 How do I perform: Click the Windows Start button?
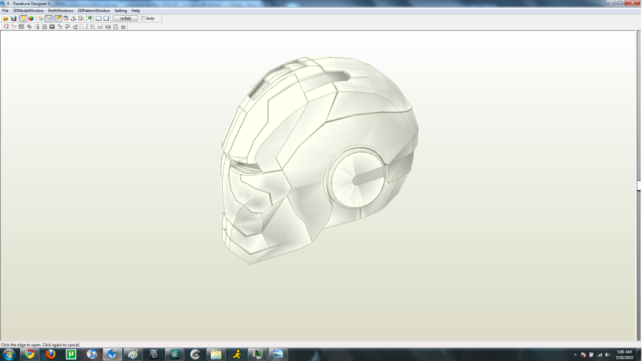pos(9,354)
